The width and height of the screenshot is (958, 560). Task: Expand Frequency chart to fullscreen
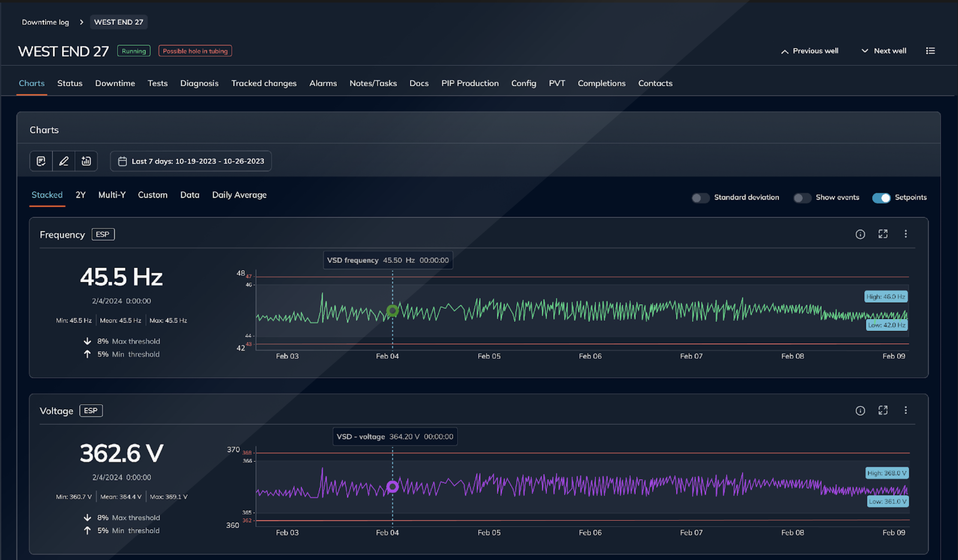[883, 234]
